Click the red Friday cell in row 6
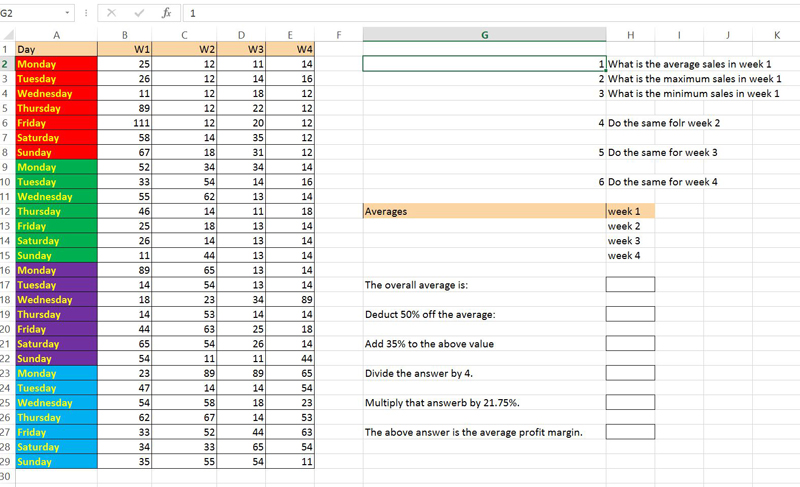Screen dimensions: 800x487 tap(57, 123)
